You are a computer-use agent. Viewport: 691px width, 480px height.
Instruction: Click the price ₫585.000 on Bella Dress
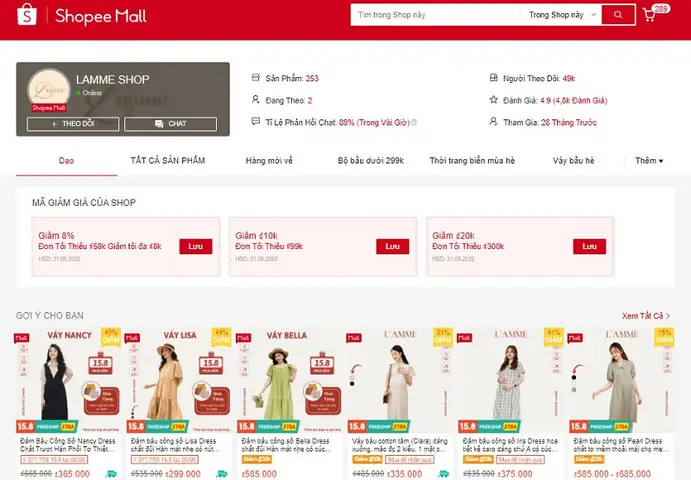click(259, 474)
